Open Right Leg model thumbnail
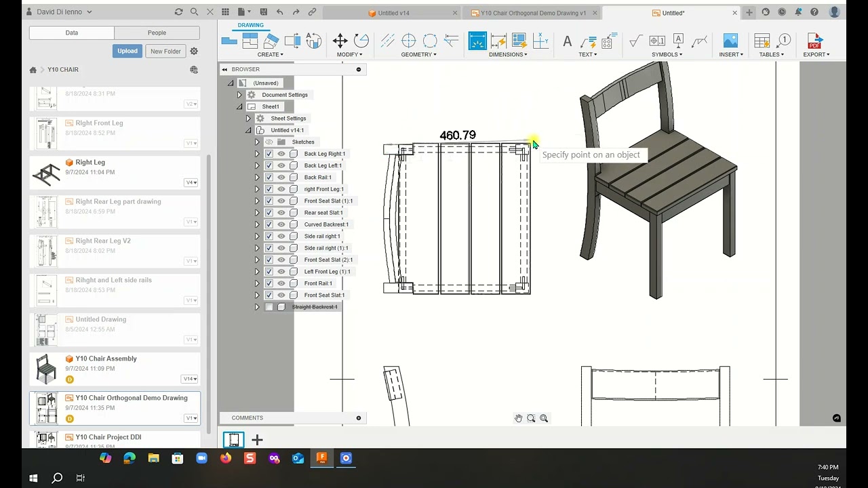Screen dimensions: 868x488 (46, 174)
